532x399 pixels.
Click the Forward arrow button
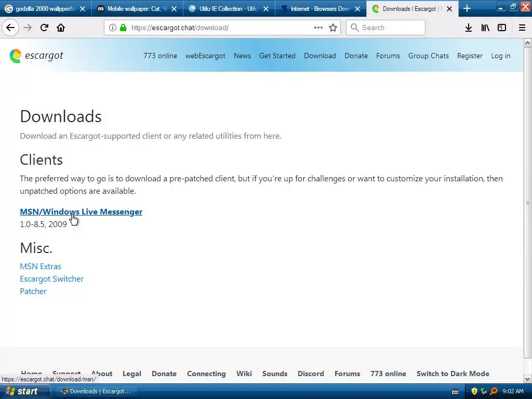pyautogui.click(x=28, y=28)
